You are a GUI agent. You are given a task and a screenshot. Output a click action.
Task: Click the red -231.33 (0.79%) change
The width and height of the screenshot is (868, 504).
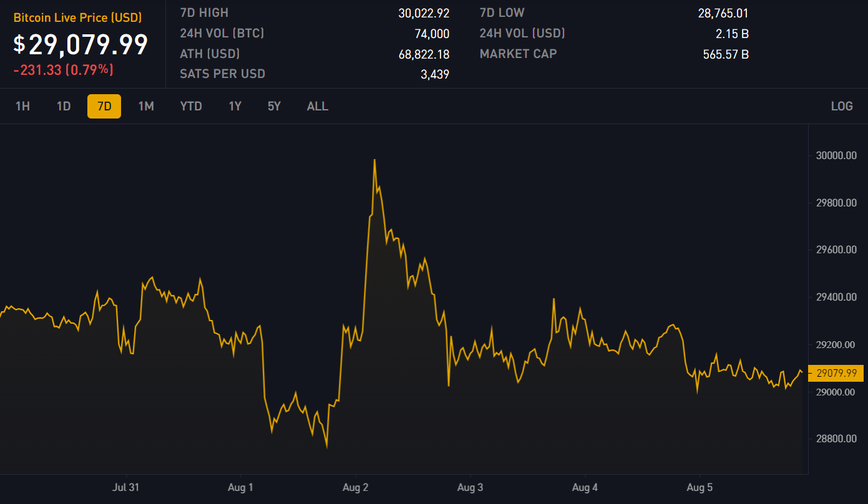click(x=64, y=70)
